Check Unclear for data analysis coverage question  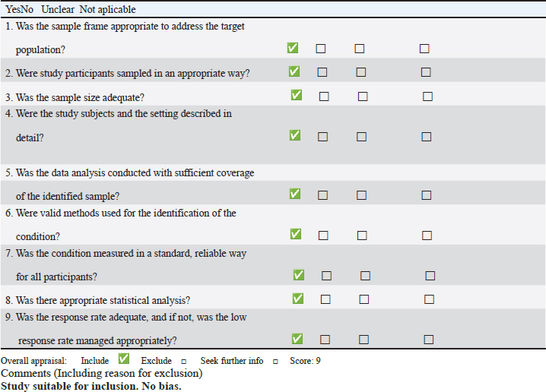click(361, 195)
